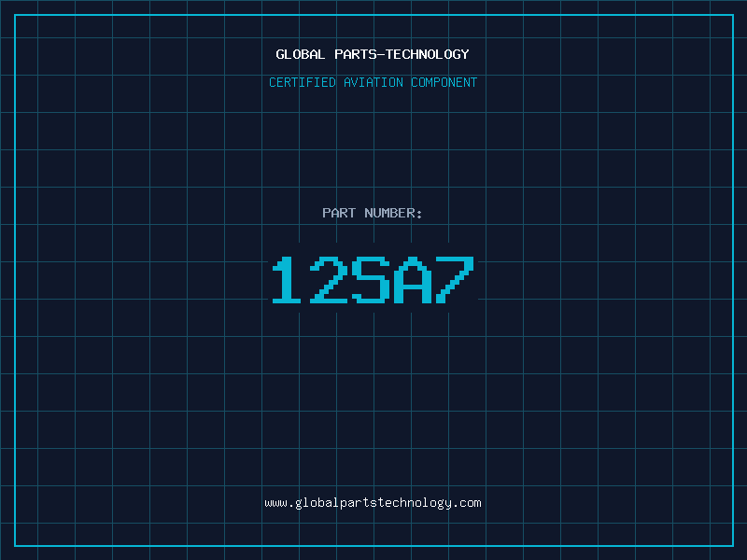Image resolution: width=747 pixels, height=560 pixels.
Task: Select the CERTIFIED AVIATION COMPONENT subtitle
Action: [373, 82]
